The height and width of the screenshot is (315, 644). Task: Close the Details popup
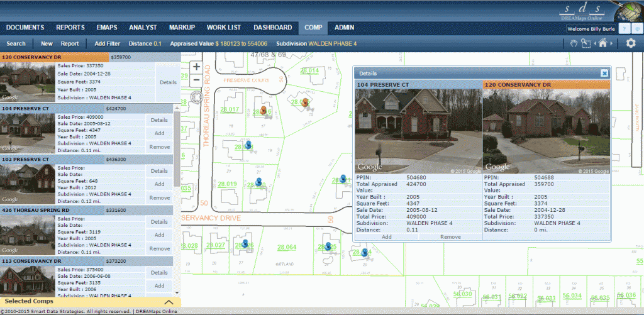click(604, 73)
